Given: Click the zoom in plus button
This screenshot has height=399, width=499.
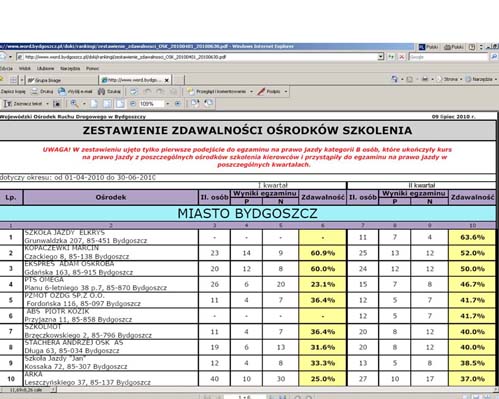Looking at the screenshot, I should [x=178, y=104].
